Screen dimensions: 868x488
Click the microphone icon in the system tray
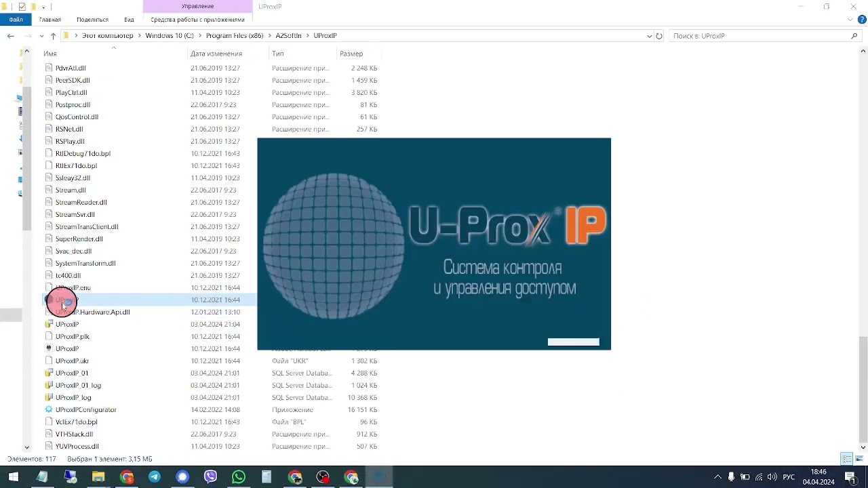point(730,477)
